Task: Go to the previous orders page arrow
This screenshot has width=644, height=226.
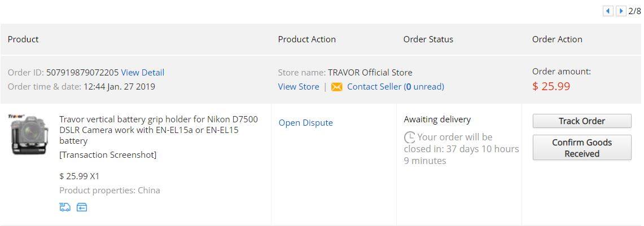Action: point(608,11)
